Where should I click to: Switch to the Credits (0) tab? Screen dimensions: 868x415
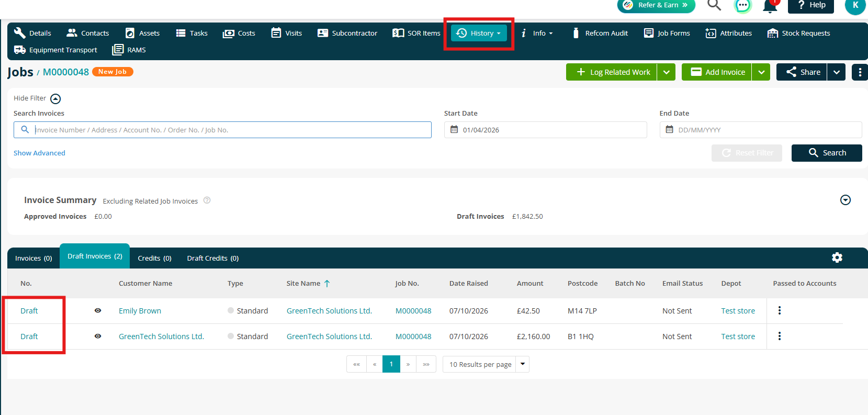[x=154, y=258]
